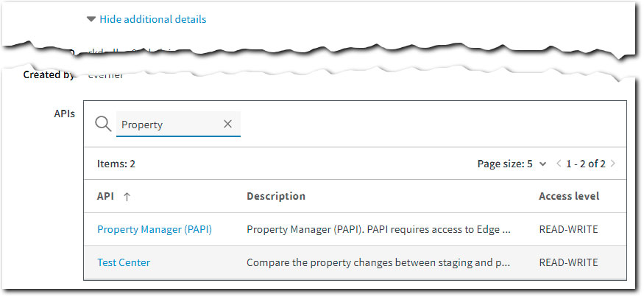Click READ-WRITE access for Test Center
This screenshot has height=297, width=644.
coord(568,262)
